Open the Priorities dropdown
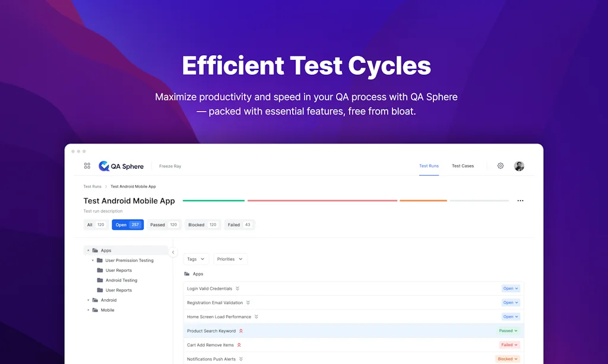608x364 pixels. point(230,259)
